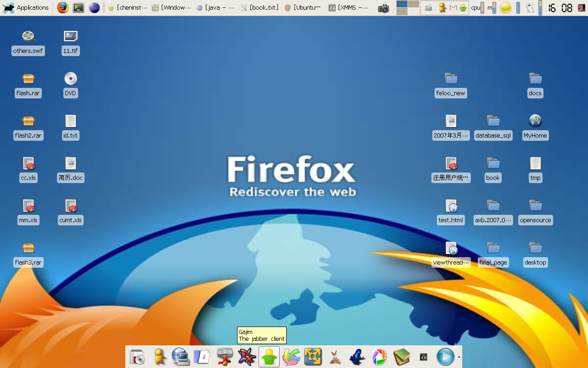Expand the dock's small arrow menu

(x=458, y=357)
